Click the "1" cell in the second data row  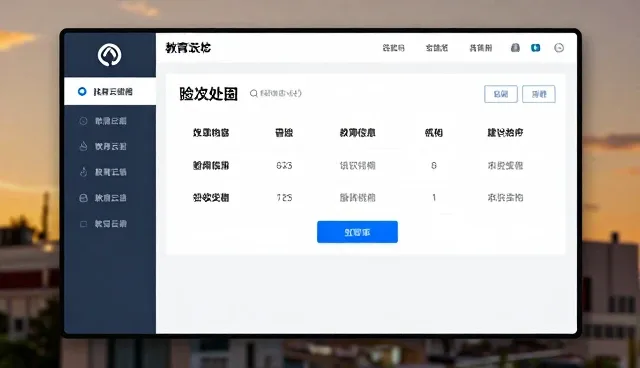click(x=434, y=198)
